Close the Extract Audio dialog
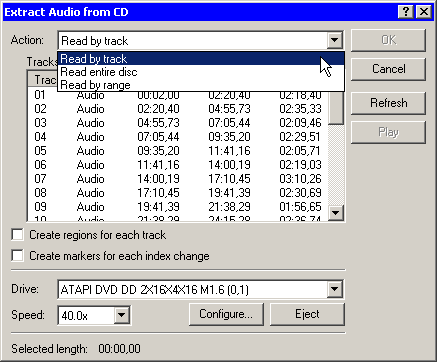 pyautogui.click(x=424, y=12)
